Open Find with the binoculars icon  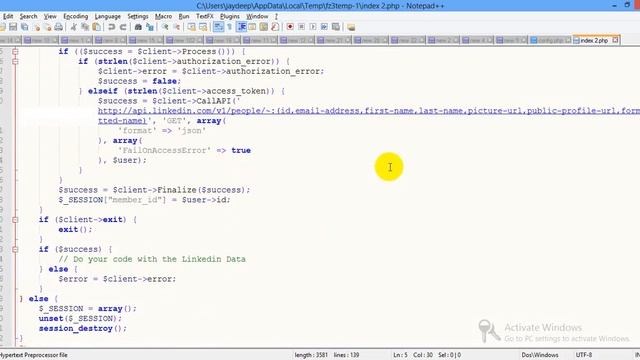click(138, 27)
